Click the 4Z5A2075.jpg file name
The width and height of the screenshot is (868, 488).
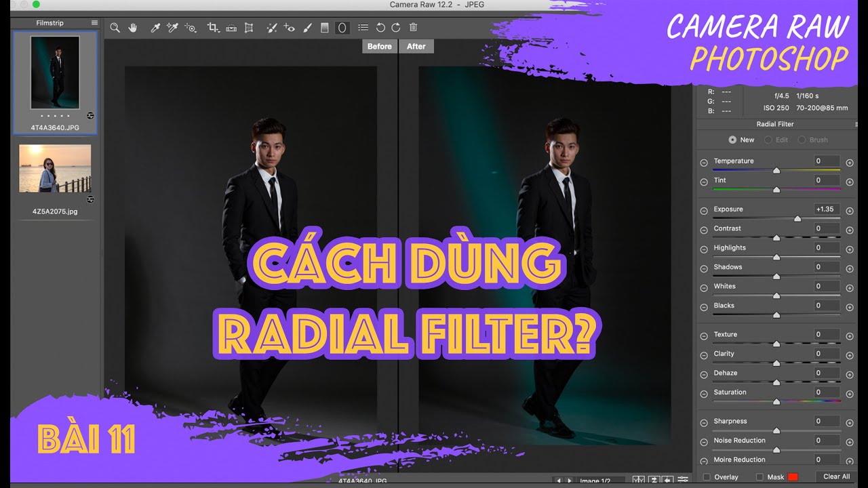pyautogui.click(x=55, y=211)
